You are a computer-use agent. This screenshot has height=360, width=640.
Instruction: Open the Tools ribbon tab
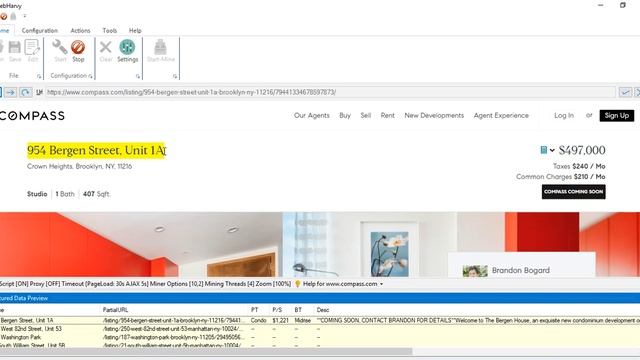tap(109, 31)
